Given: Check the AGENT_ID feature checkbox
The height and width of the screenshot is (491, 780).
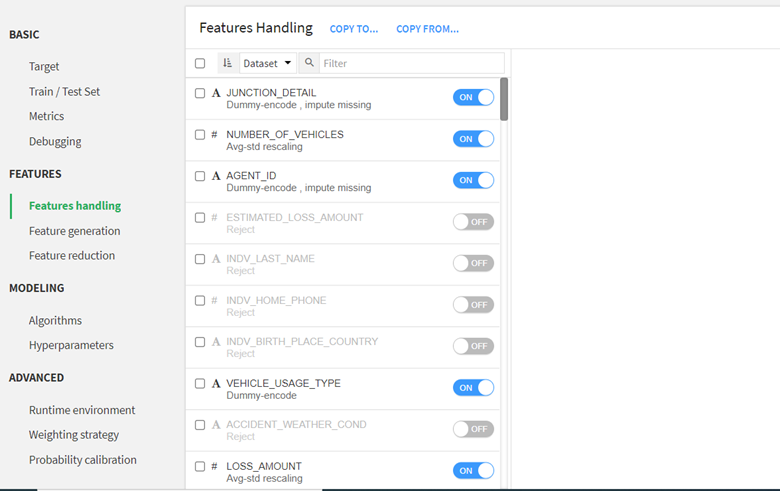Looking at the screenshot, I should pyautogui.click(x=200, y=176).
